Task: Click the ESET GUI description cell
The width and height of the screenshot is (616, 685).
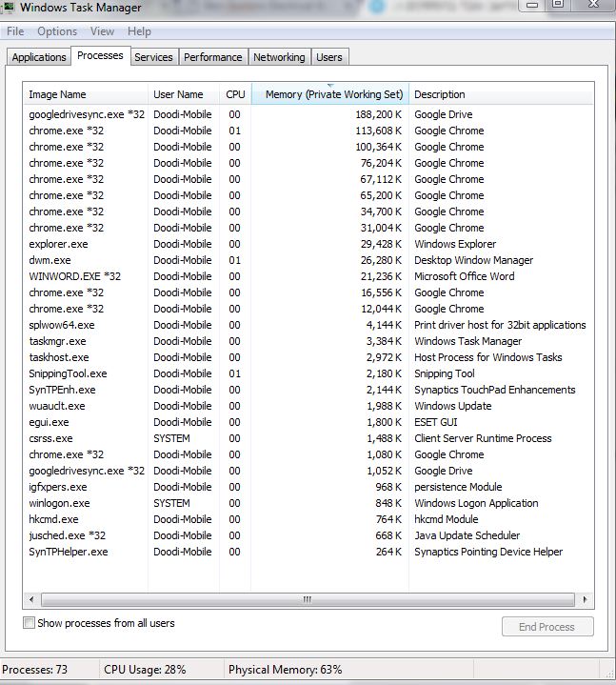Action: point(436,422)
